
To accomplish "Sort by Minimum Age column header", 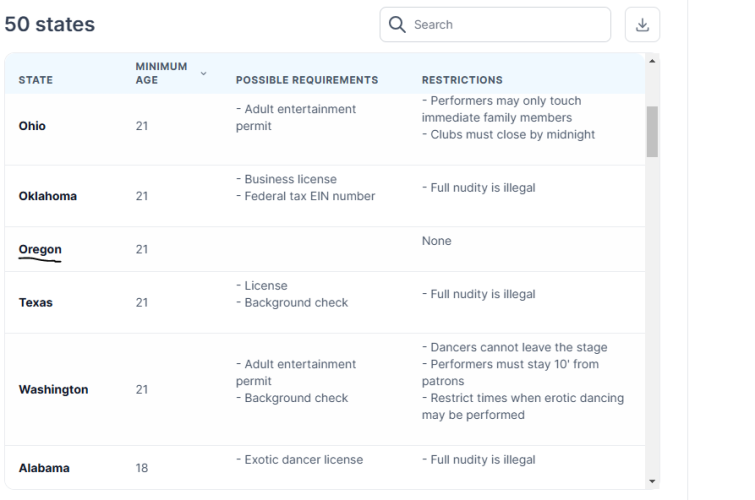I will click(161, 73).
